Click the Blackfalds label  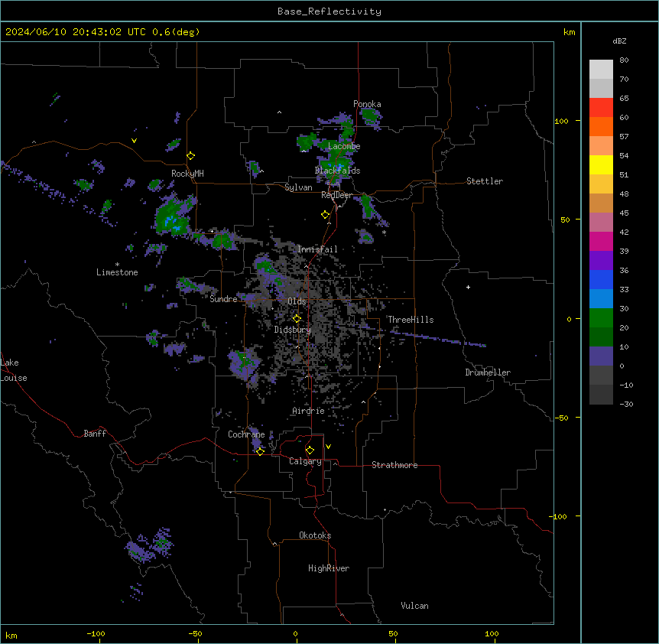click(x=337, y=171)
